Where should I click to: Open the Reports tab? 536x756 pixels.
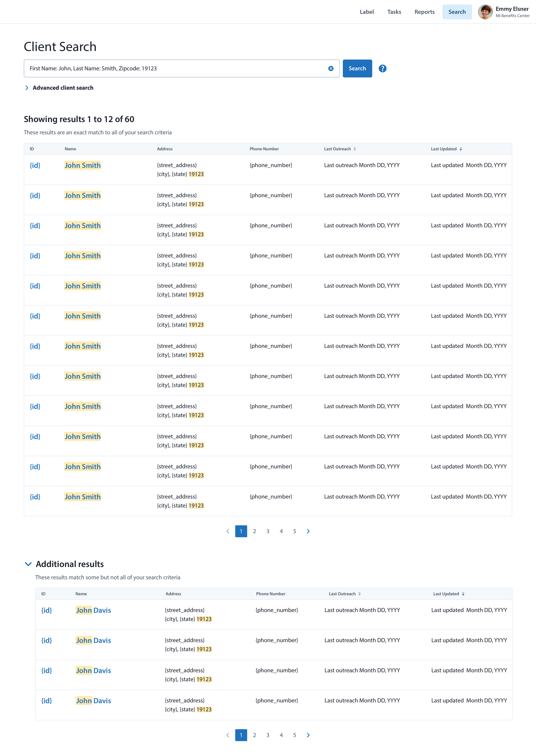[x=425, y=12]
